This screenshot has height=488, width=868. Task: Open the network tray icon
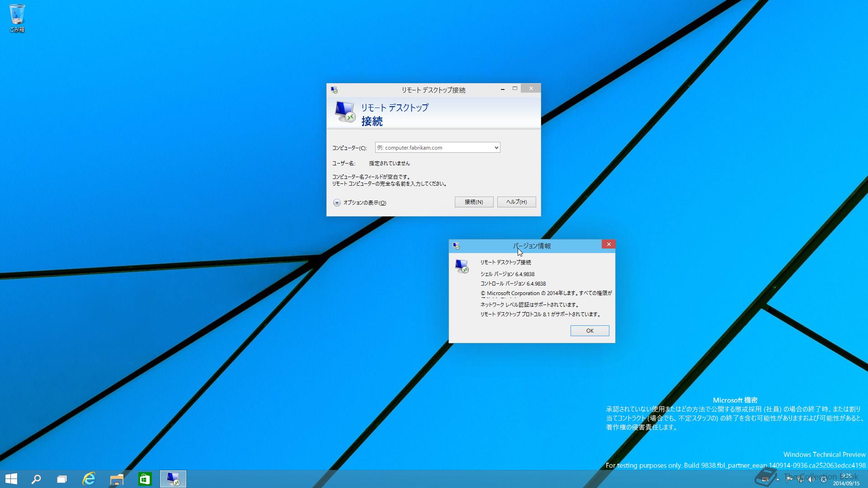click(800, 479)
